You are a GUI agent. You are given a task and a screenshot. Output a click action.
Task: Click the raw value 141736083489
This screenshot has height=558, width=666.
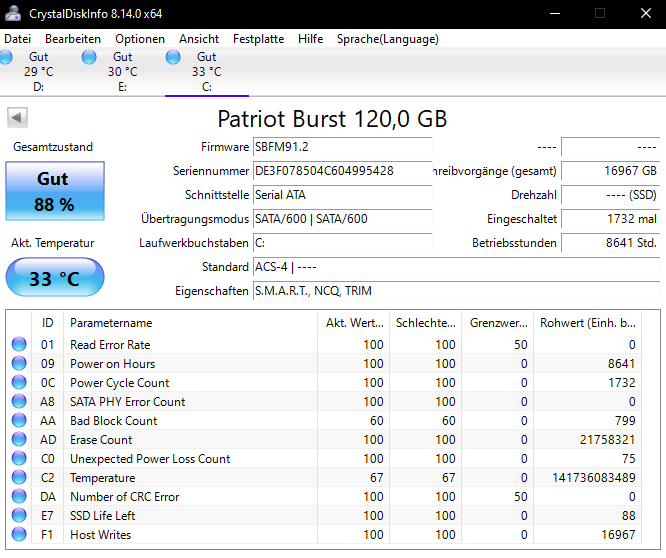(x=594, y=478)
